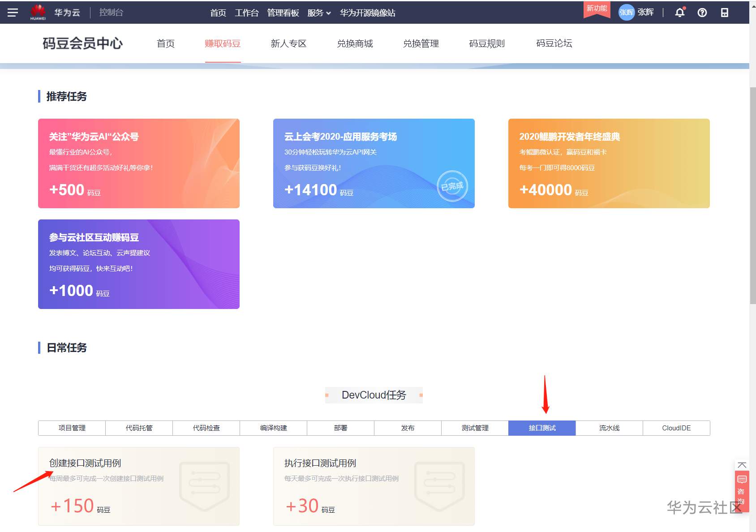Click the document icon beside help
The image size is (756, 532).
pyautogui.click(x=725, y=13)
